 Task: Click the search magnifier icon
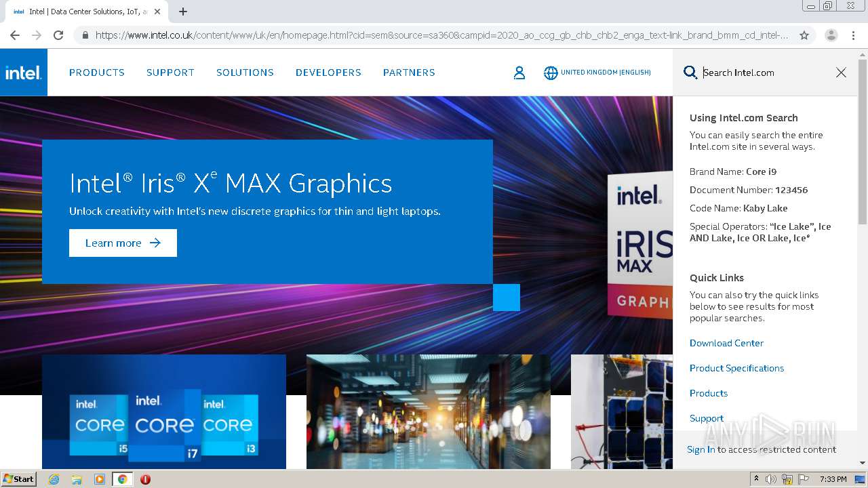tap(690, 73)
